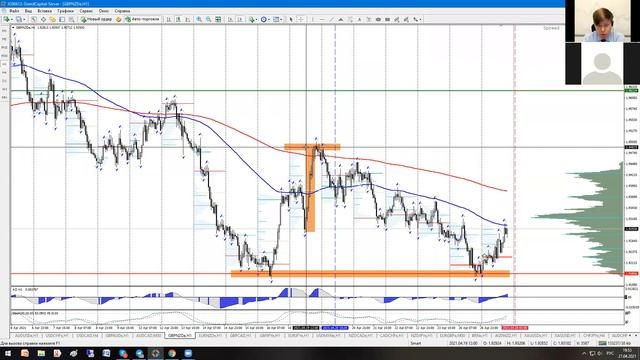640x360 pixels.
Task: Expand the Templates dropdown arrow
Action: click(x=281, y=19)
